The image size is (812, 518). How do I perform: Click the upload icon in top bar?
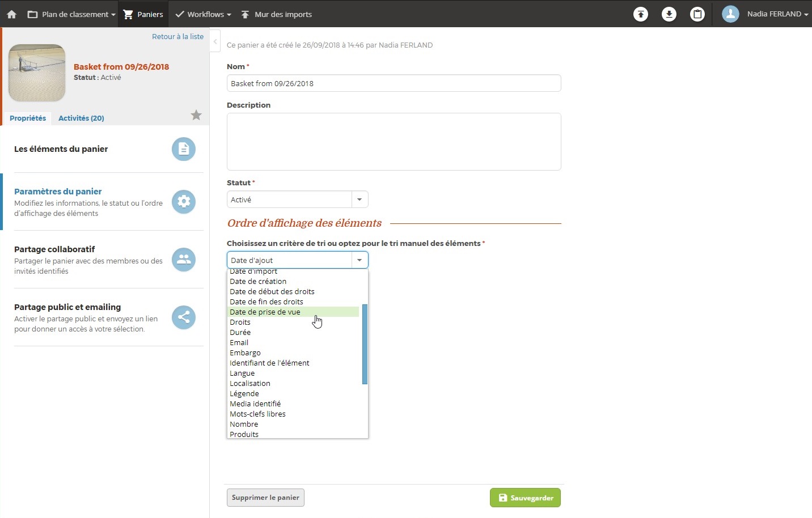(641, 14)
